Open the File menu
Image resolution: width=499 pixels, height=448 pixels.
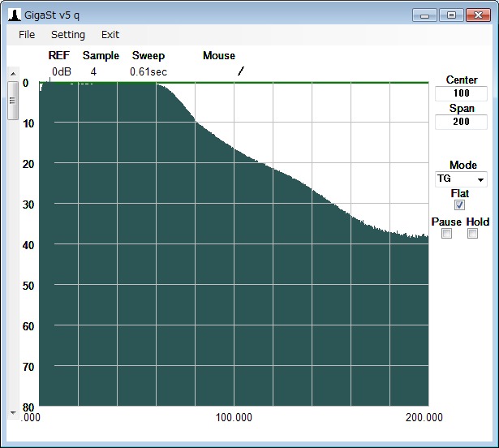click(27, 35)
